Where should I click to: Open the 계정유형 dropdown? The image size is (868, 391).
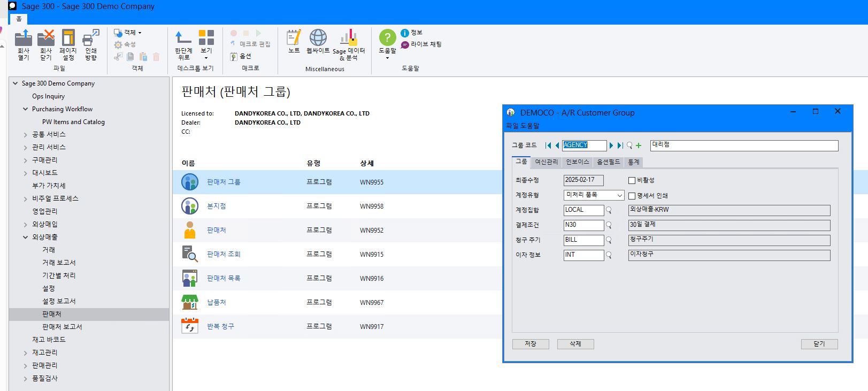coord(619,195)
